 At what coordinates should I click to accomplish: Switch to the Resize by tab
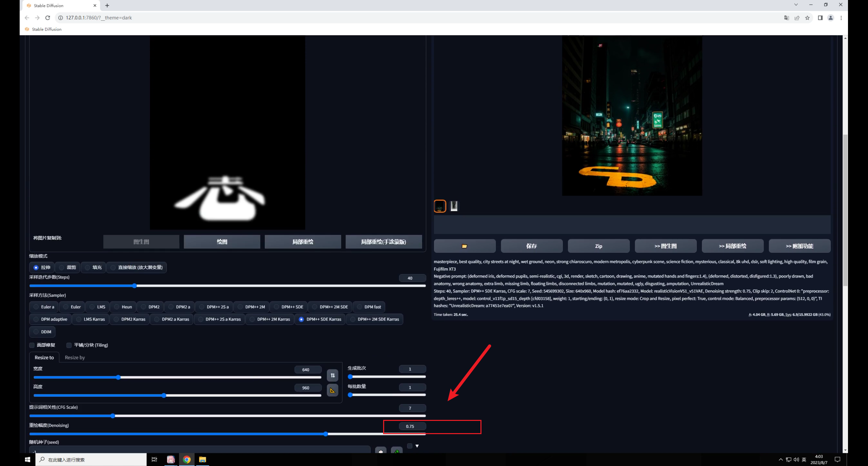[x=75, y=357]
